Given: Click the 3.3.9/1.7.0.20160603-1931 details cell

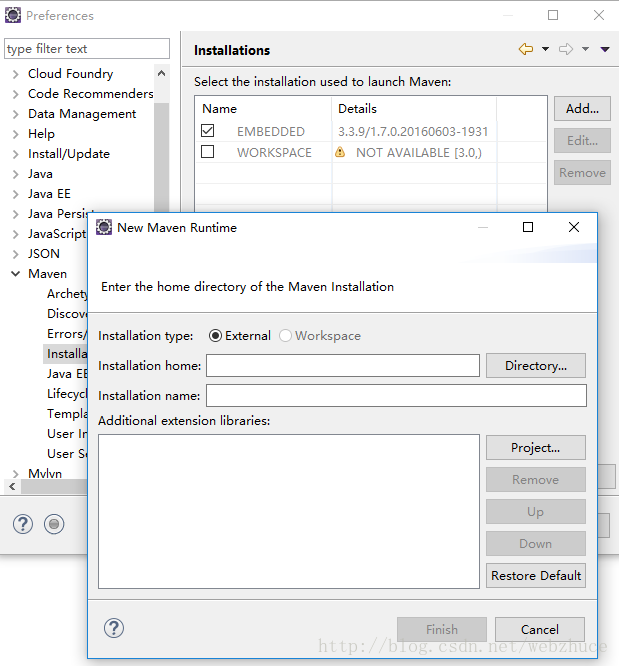Looking at the screenshot, I should click(x=413, y=132).
